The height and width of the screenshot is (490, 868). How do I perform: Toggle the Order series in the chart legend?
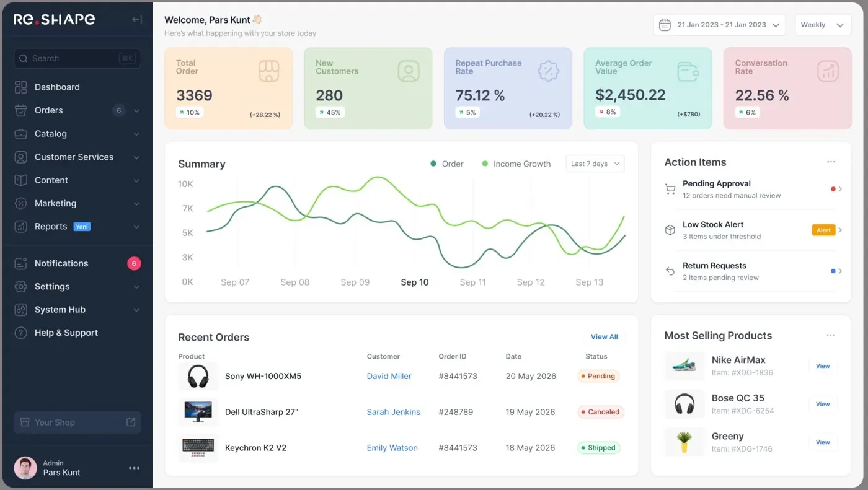[x=446, y=164]
